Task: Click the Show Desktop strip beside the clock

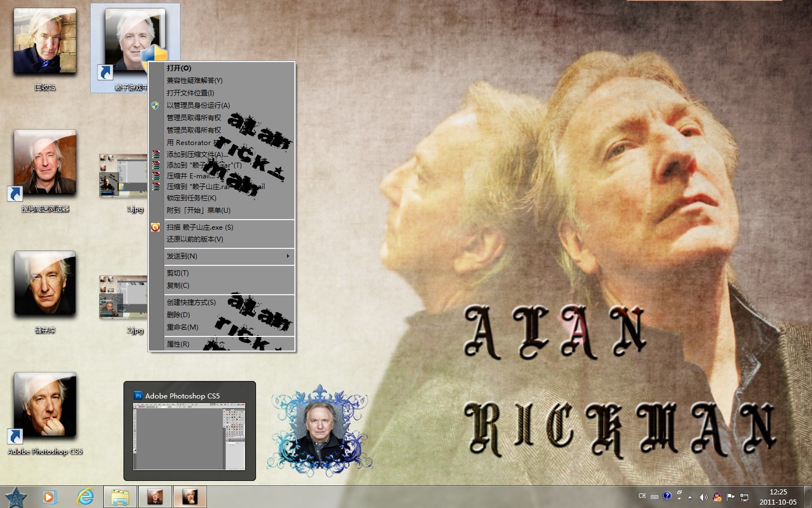Action: 807,497
